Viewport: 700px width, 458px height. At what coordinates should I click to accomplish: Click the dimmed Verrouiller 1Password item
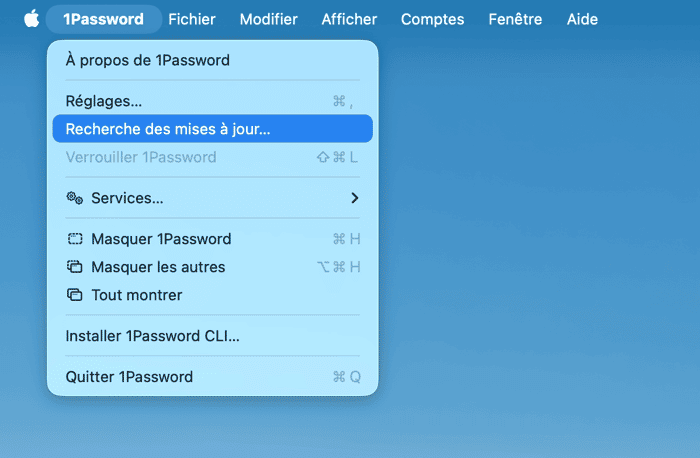[212, 157]
